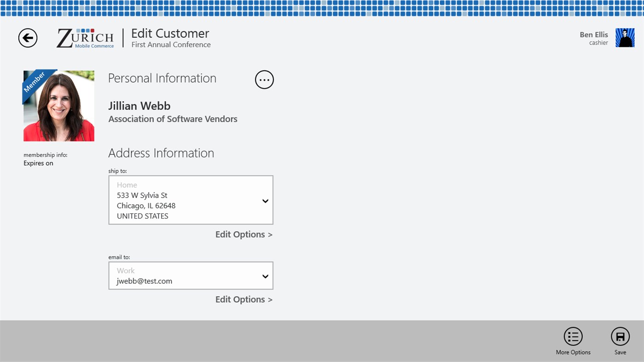Viewport: 644px width, 362px height.
Task: Open Edit Options under email to
Action: point(244,299)
